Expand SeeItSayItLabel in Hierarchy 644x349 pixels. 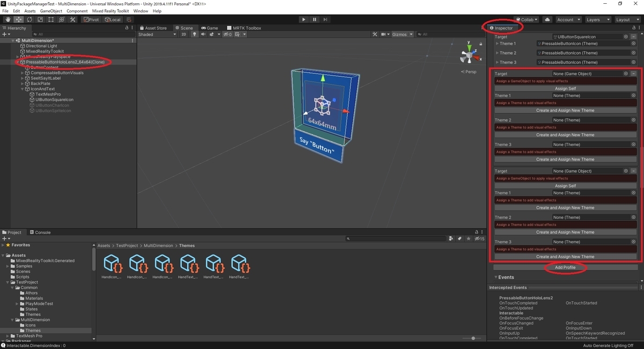point(23,78)
